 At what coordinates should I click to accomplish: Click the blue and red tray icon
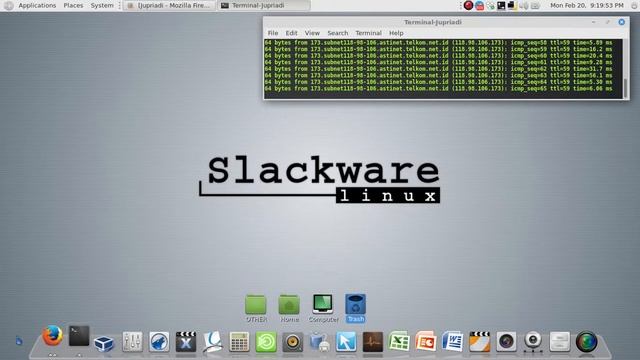(480, 6)
